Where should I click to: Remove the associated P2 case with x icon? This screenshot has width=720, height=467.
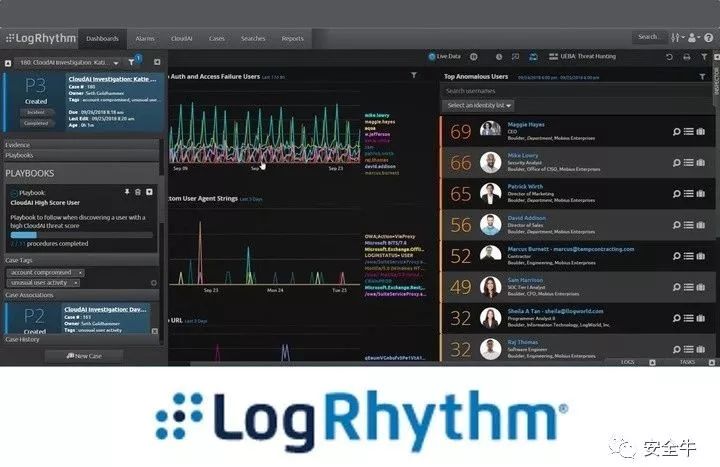155,331
